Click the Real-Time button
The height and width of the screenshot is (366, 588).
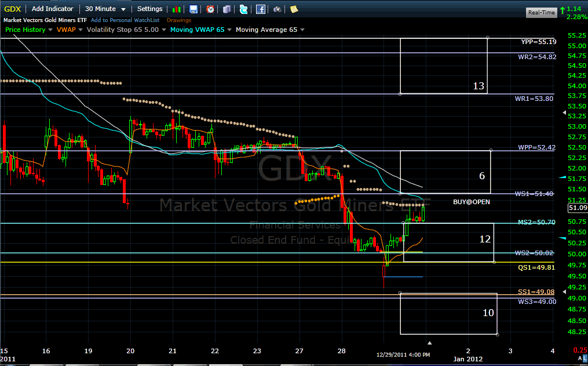pos(541,12)
